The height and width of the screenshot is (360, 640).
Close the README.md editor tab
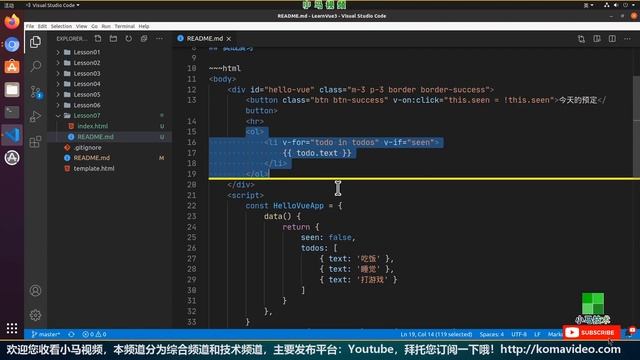(x=229, y=39)
